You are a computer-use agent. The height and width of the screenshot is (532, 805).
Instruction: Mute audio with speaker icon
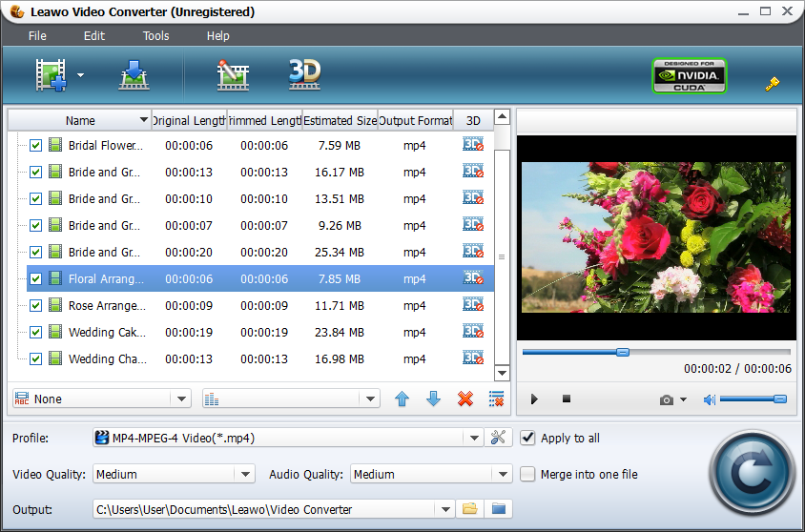tap(710, 399)
